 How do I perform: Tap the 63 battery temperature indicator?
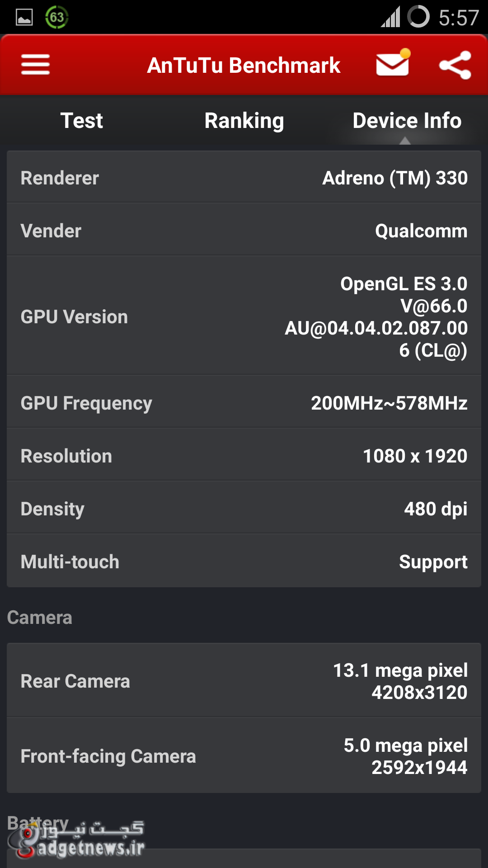pos(56,17)
